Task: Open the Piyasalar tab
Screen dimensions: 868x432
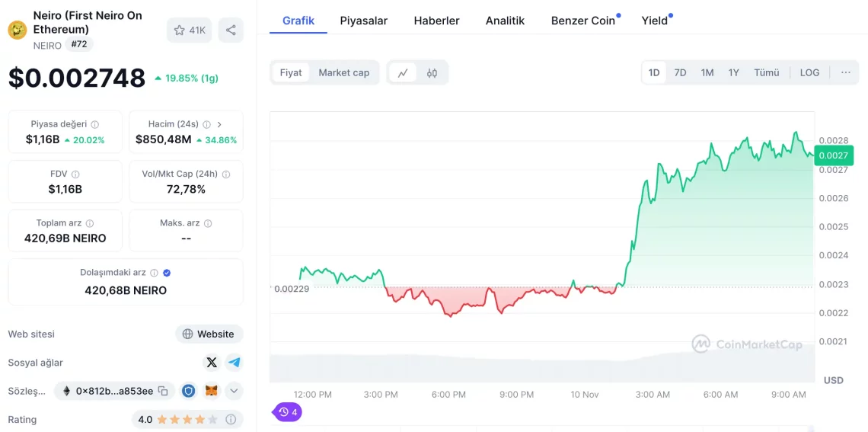Action: pos(364,21)
